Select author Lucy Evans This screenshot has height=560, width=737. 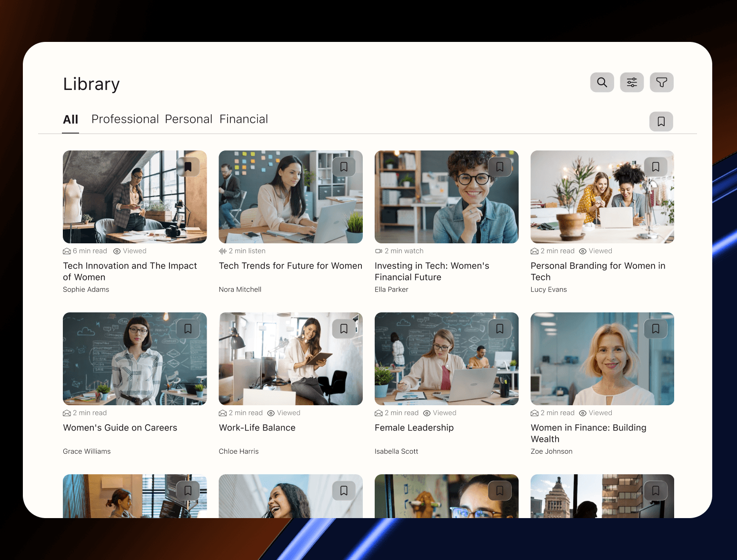(x=548, y=290)
